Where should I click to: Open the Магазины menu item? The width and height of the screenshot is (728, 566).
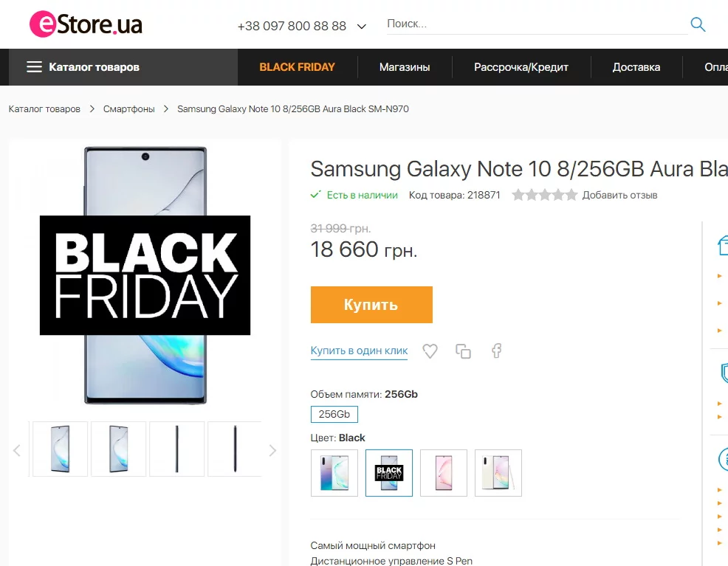point(405,67)
